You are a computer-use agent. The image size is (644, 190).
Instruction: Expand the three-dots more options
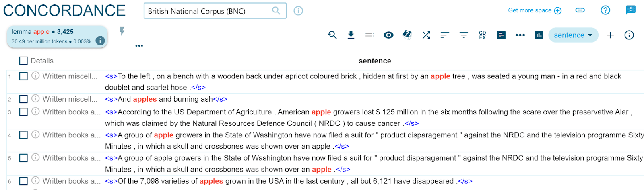click(x=139, y=46)
